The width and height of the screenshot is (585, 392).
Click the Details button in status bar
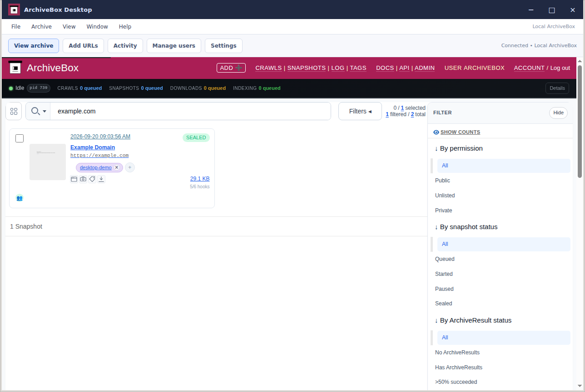click(557, 88)
